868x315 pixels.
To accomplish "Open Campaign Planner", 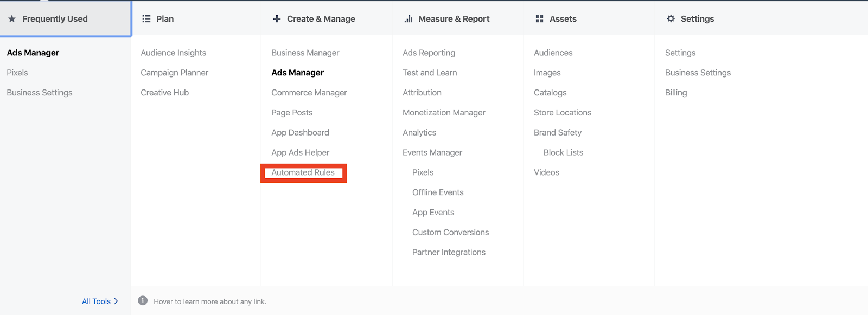I will [175, 73].
